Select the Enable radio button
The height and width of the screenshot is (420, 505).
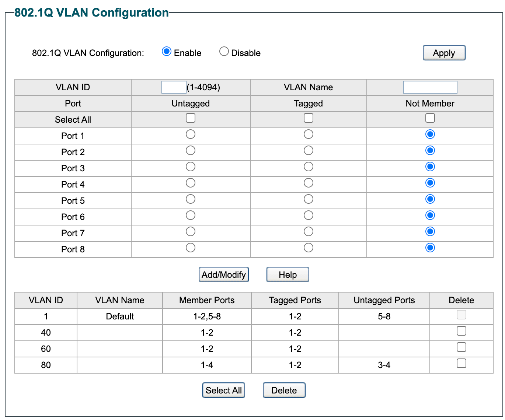click(167, 52)
